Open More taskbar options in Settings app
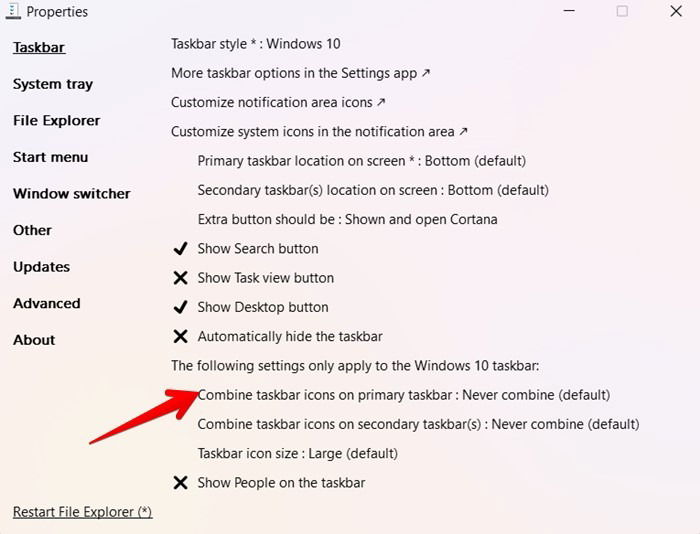This screenshot has width=700, height=534. (x=300, y=73)
